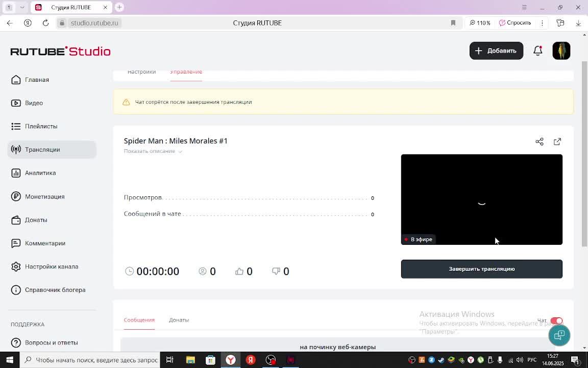The width and height of the screenshot is (588, 368).
Task: Go to the Видео section
Action: 34,103
